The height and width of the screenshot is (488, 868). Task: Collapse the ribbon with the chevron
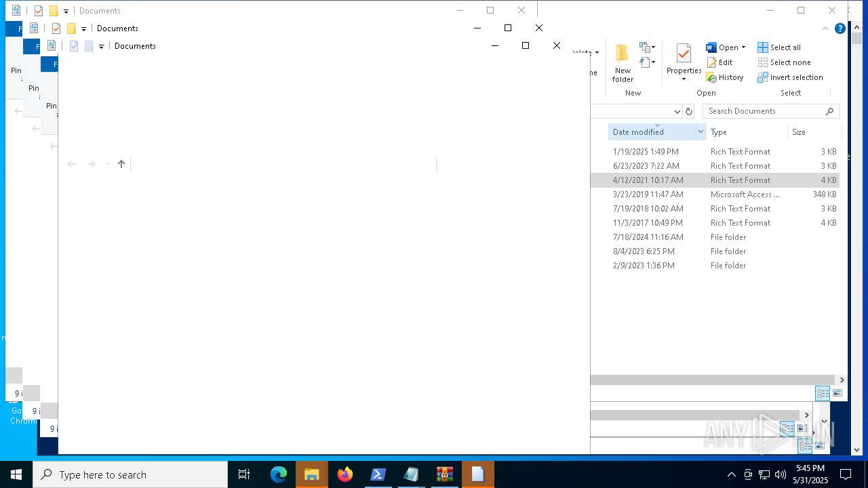pos(825,28)
